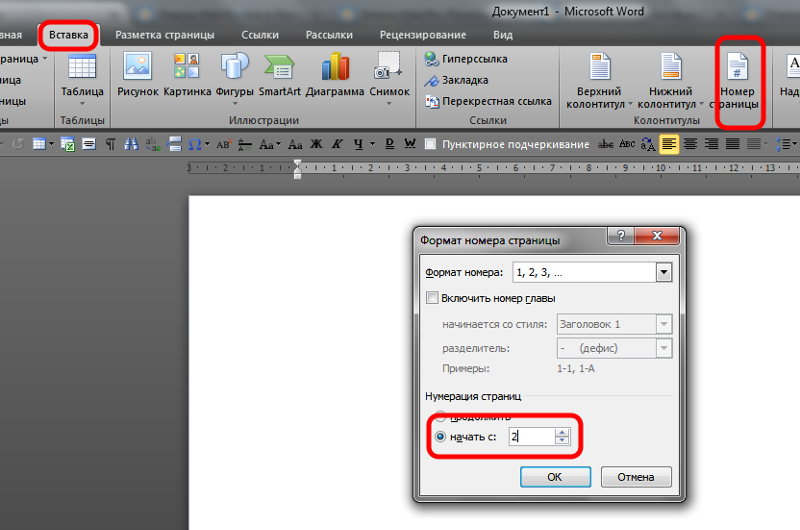Open the Верхний колонтитул header dropdown
Viewport: 800px width, 530px height.
(599, 82)
